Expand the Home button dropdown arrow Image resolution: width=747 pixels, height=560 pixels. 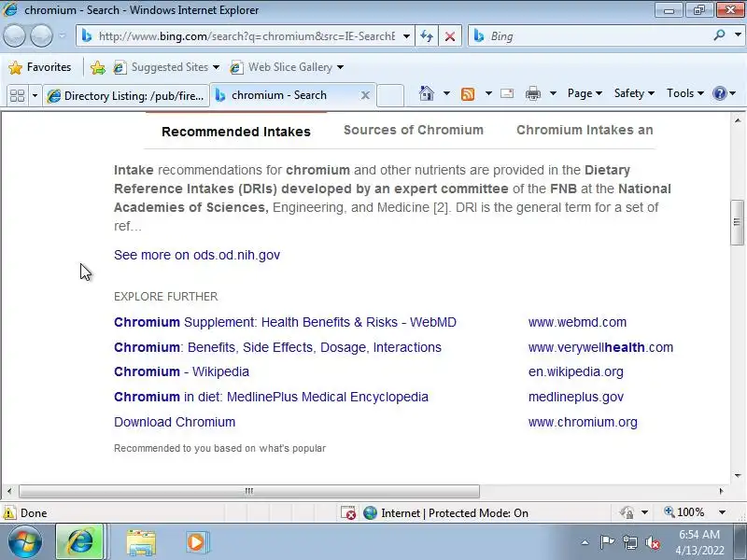(446, 93)
